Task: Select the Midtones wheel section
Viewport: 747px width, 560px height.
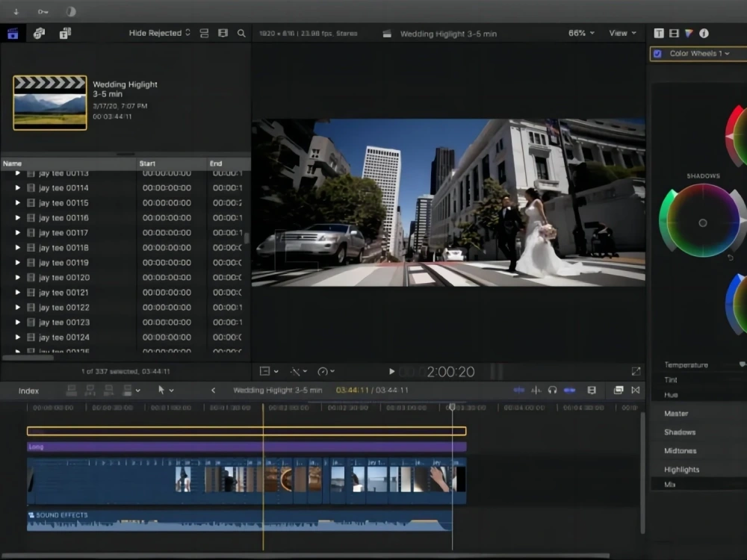Action: [681, 450]
